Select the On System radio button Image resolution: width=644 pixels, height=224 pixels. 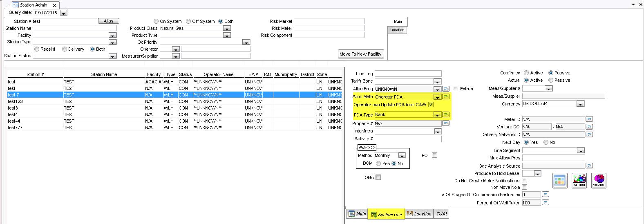click(x=156, y=21)
